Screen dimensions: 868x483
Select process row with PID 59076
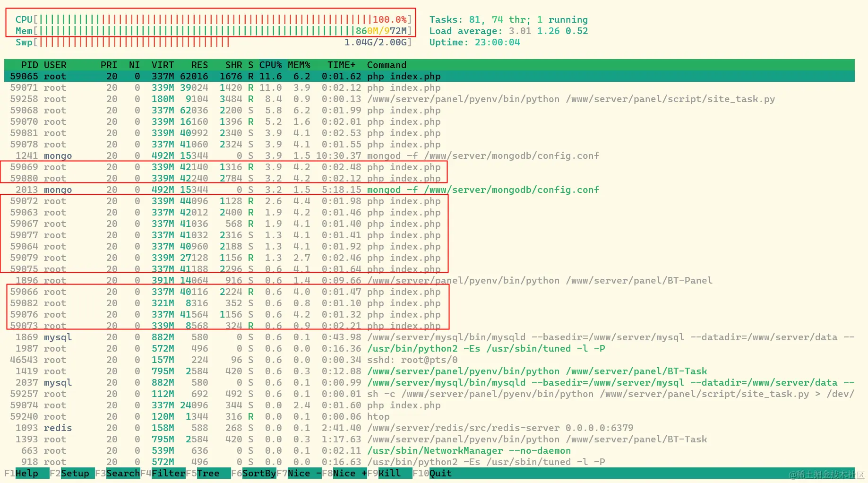point(430,314)
